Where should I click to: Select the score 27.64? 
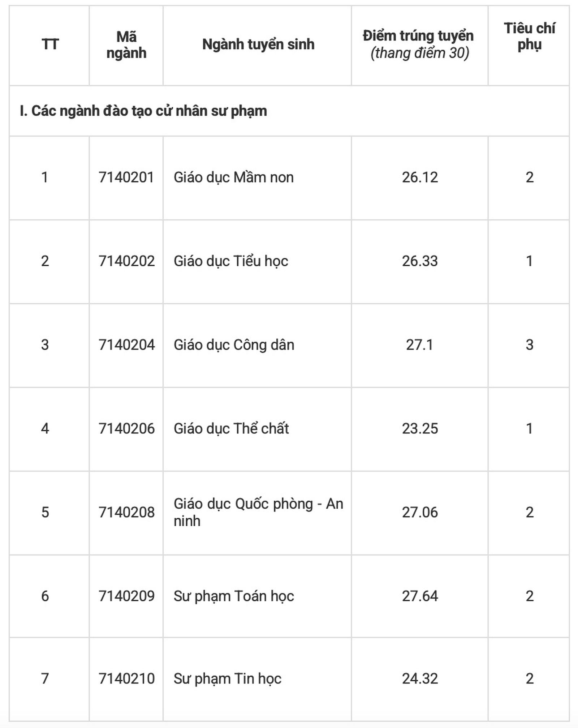(420, 596)
